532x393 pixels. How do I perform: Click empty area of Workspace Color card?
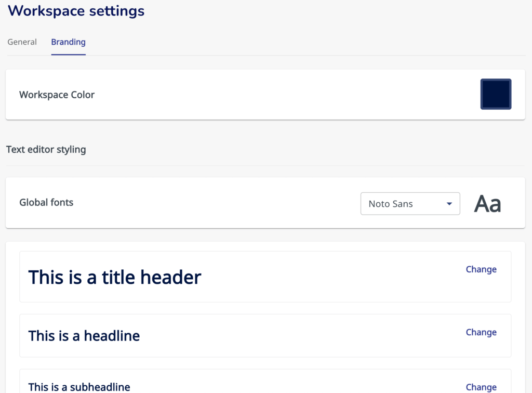pyautogui.click(x=286, y=95)
